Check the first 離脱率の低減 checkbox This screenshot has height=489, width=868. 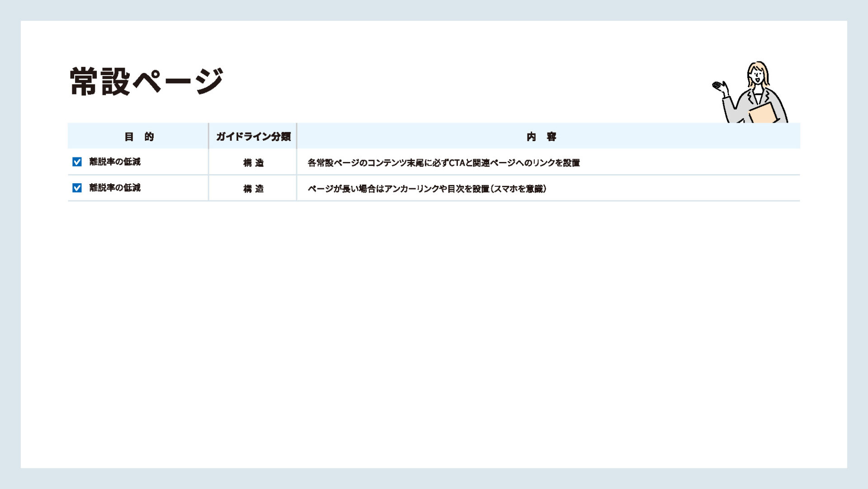[77, 162]
